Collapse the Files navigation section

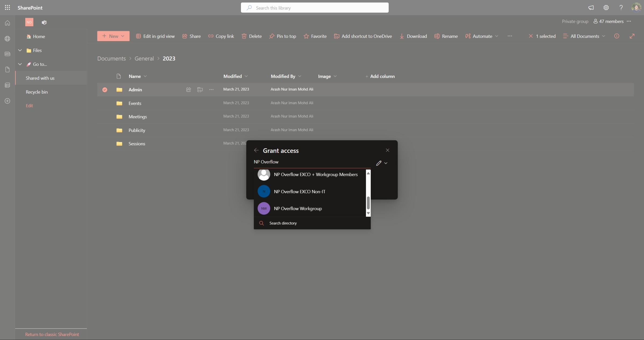[x=20, y=50]
